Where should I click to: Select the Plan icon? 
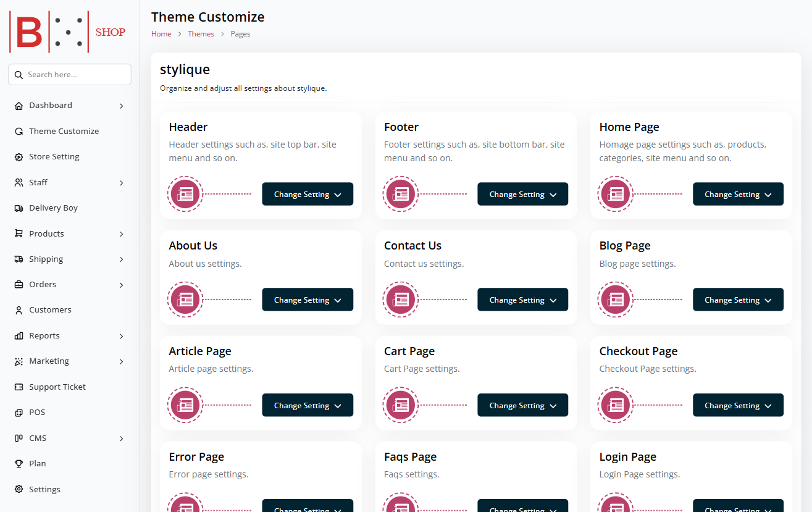pos(19,463)
